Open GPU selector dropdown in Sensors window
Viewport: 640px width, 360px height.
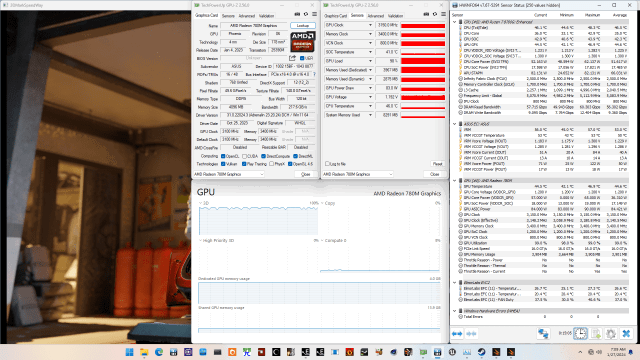coord(358,174)
